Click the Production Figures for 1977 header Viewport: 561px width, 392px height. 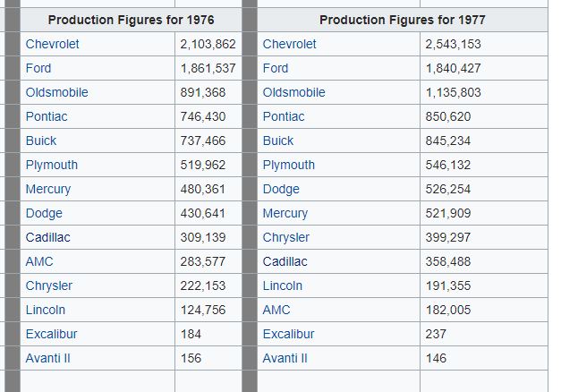click(403, 20)
